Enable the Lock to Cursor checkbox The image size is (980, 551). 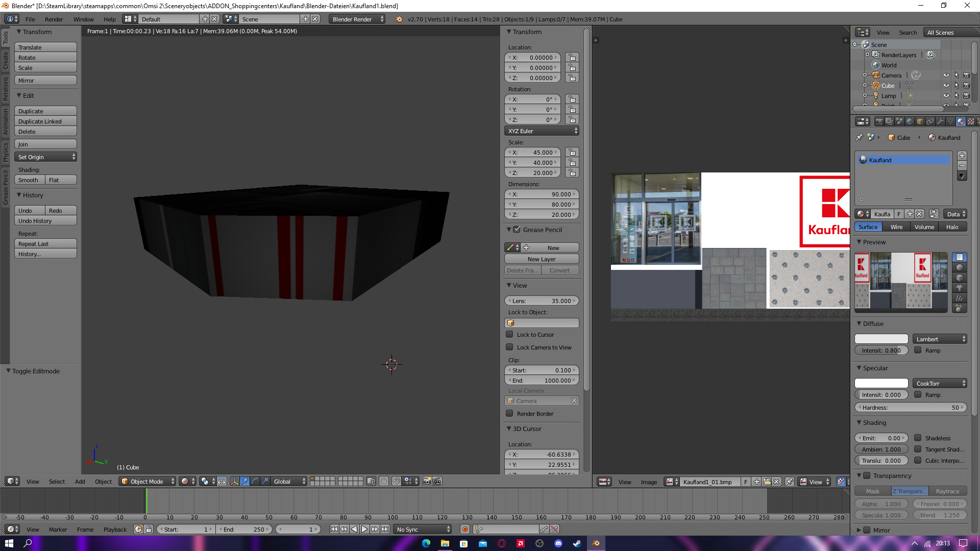coord(509,335)
